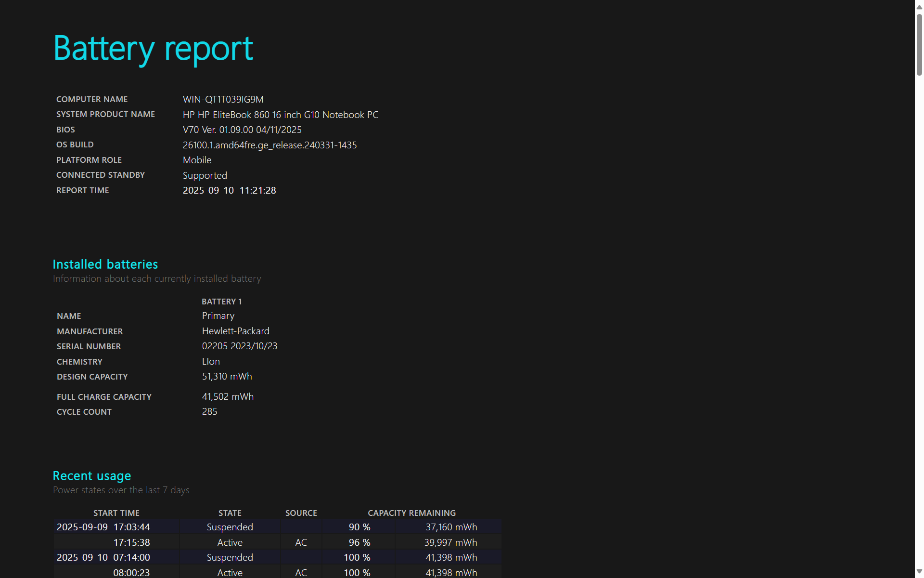Click the NAME row label

pyautogui.click(x=69, y=316)
